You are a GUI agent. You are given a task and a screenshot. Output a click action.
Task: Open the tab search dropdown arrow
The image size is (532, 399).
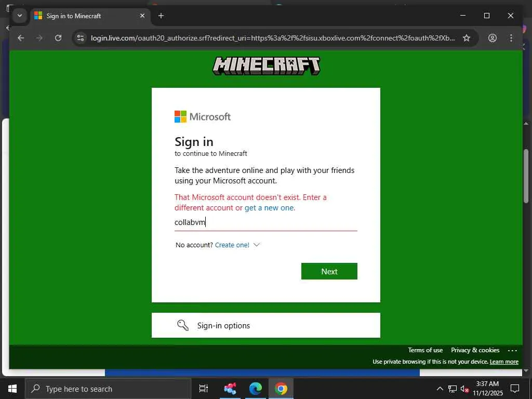20,16
